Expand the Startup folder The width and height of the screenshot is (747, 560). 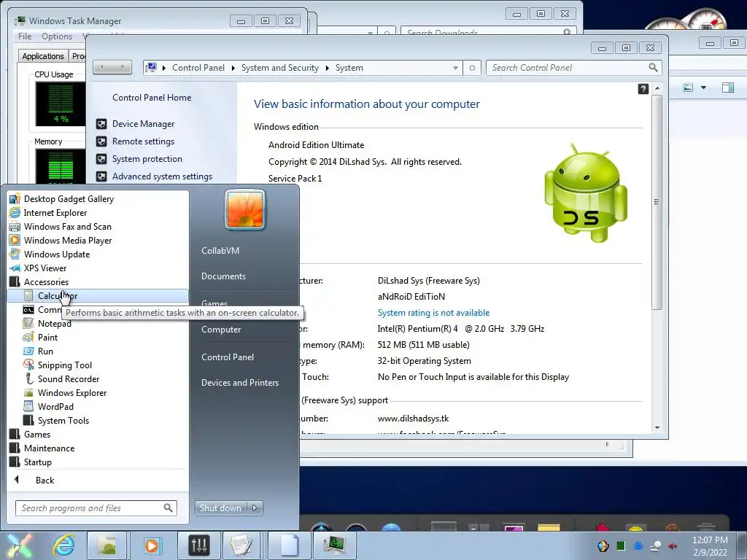pyautogui.click(x=38, y=462)
